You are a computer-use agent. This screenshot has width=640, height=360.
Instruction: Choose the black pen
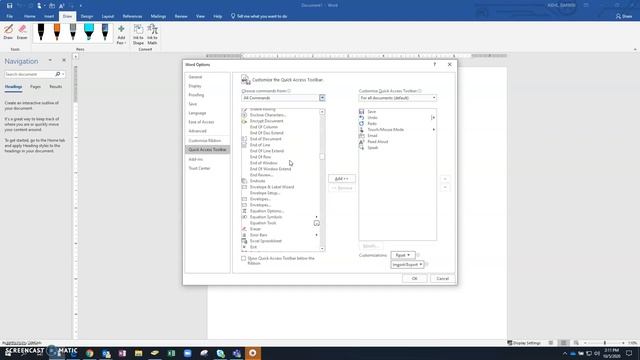(x=41, y=32)
